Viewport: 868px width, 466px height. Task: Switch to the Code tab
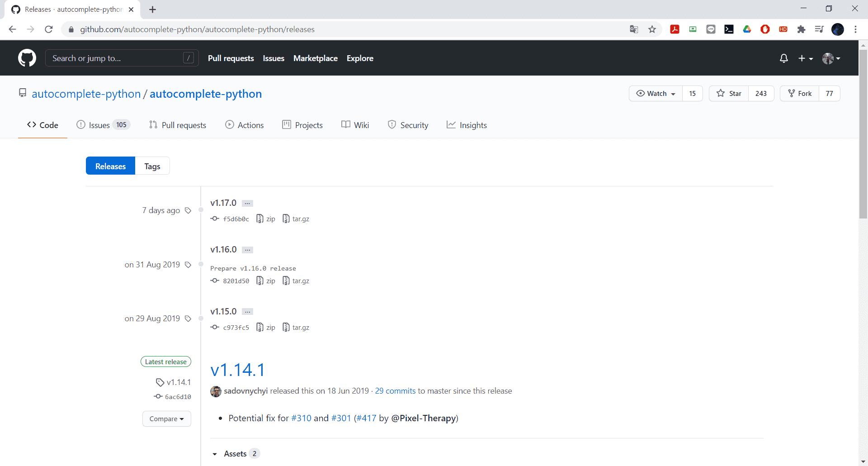pyautogui.click(x=42, y=125)
